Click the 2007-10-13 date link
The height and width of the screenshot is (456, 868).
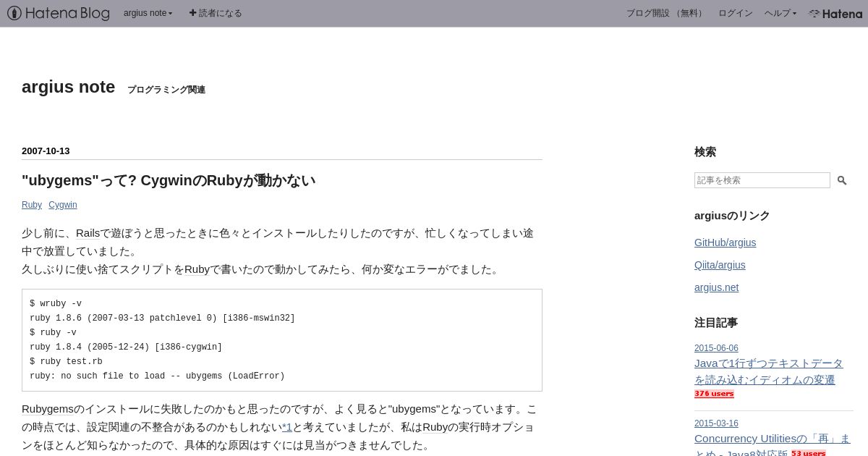point(46,151)
